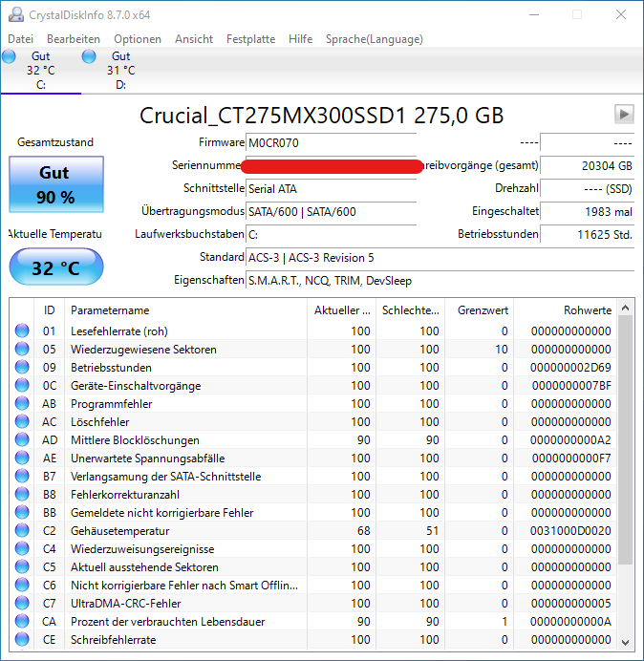The width and height of the screenshot is (644, 661).
Task: Open the Bearbeiten menu
Action: (74, 39)
